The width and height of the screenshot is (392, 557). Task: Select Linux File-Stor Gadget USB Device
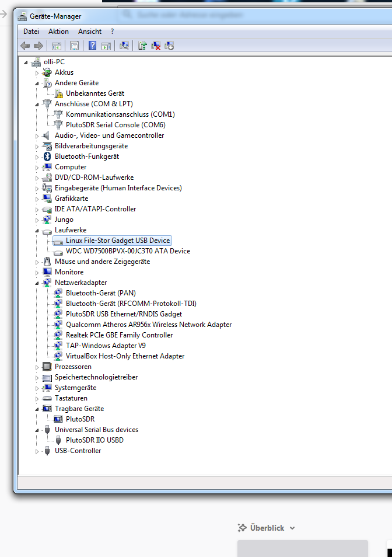click(118, 241)
